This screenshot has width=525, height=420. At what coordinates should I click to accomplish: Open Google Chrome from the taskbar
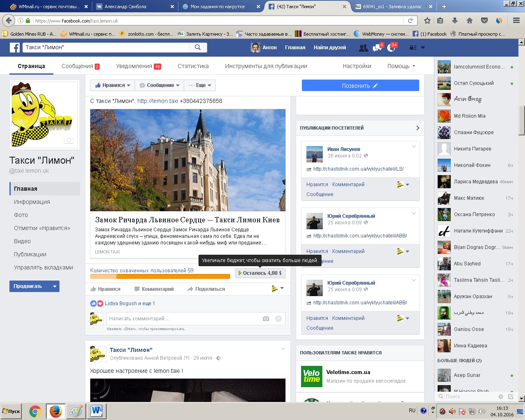[35, 411]
